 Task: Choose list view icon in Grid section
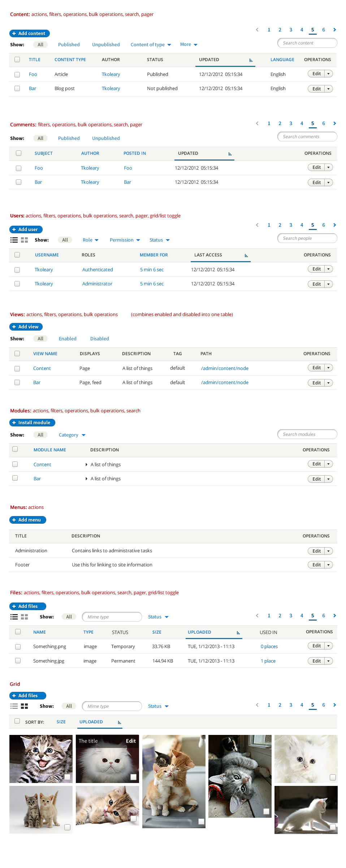tap(14, 706)
